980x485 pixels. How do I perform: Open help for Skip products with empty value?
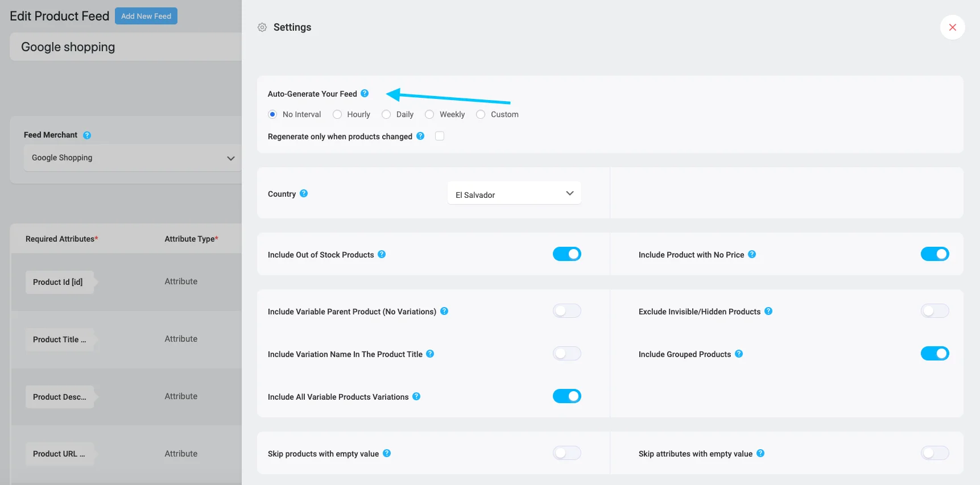(387, 453)
